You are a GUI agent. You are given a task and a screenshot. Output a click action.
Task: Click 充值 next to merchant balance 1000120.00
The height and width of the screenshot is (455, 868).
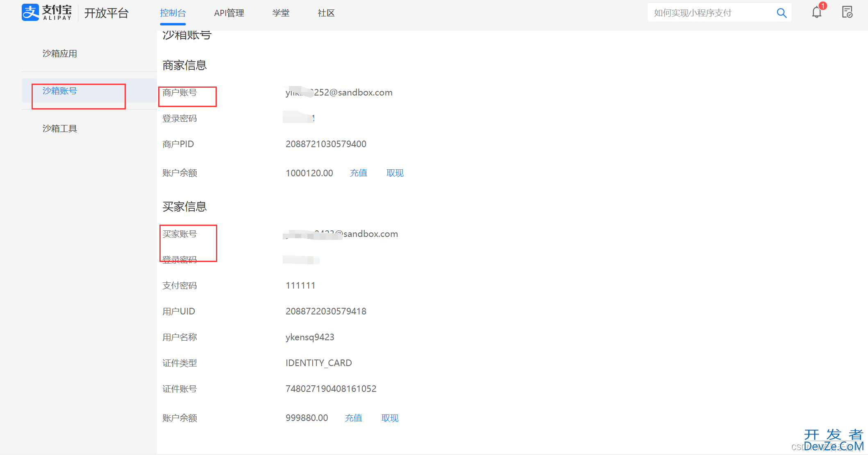tap(359, 173)
